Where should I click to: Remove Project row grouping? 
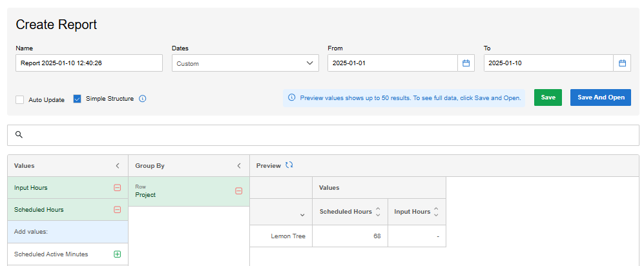tap(238, 191)
